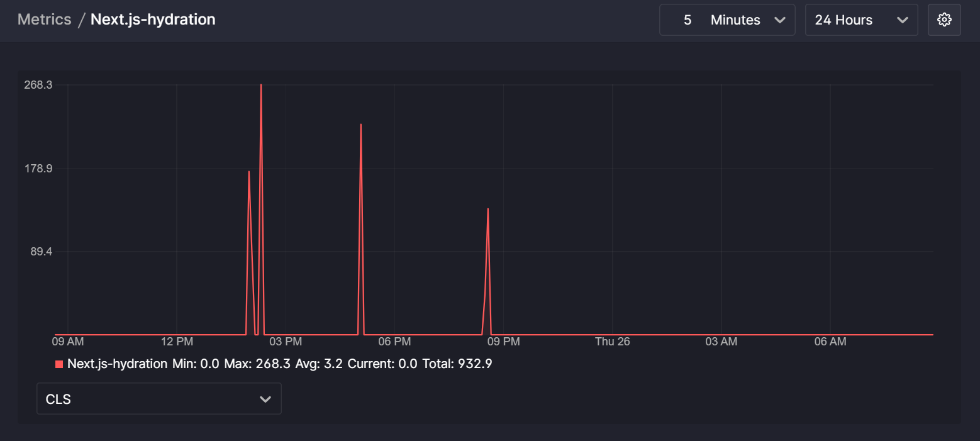Toggle the Next.js-hydration red legend swatch
980x441 pixels.
59,364
